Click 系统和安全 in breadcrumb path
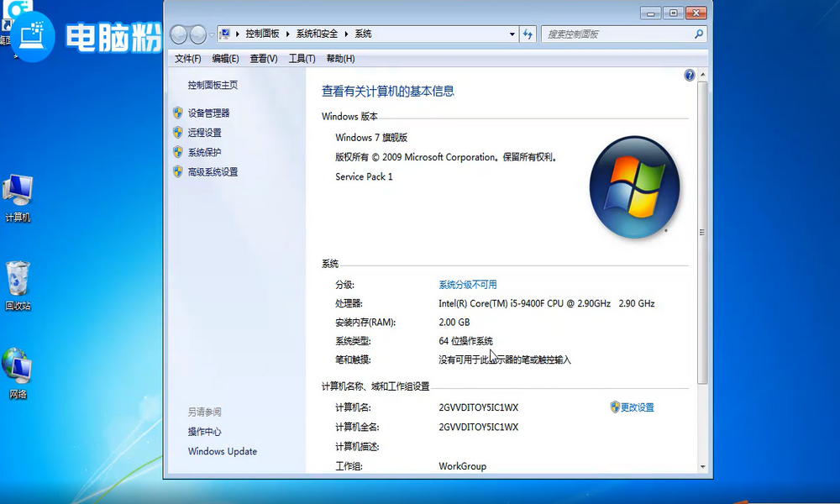Image resolution: width=840 pixels, height=504 pixels. tap(318, 34)
